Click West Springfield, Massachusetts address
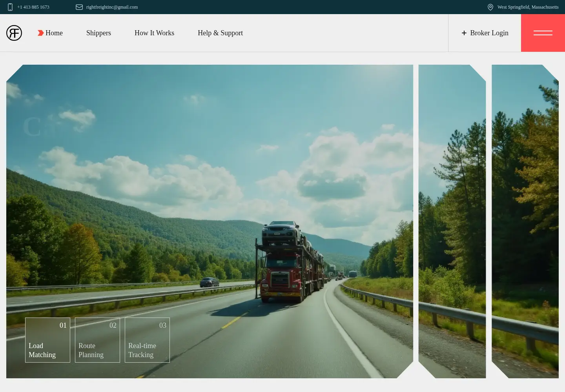 [x=528, y=7]
